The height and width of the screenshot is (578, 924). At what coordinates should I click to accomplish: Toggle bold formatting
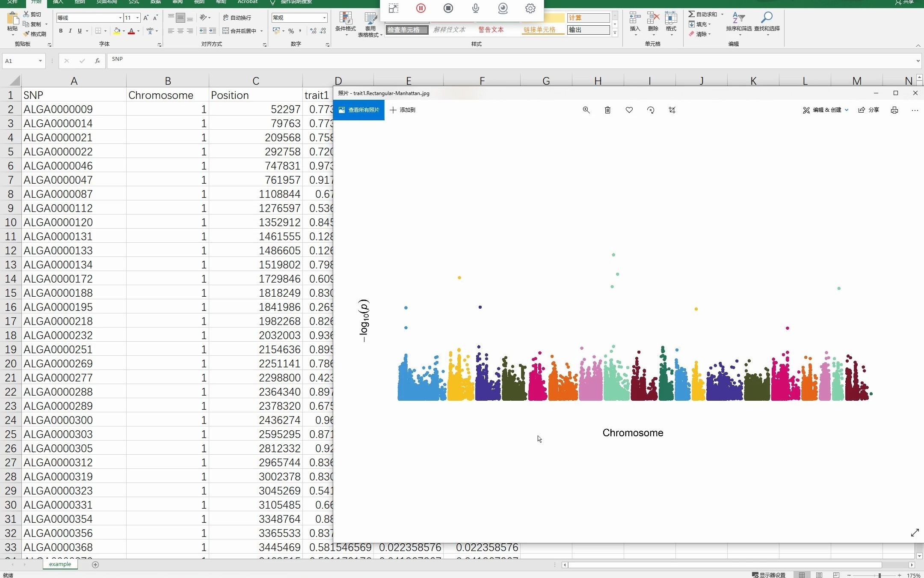61,31
